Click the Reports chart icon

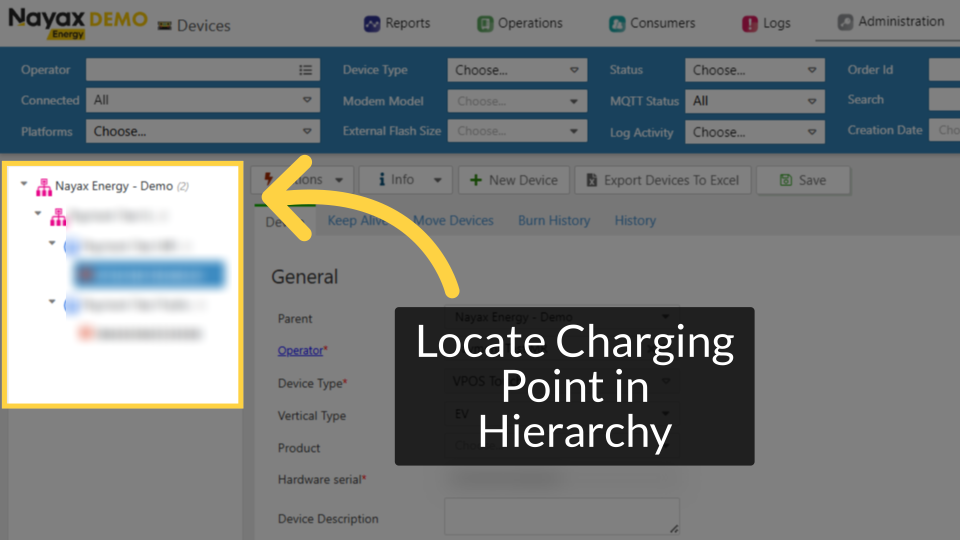372,23
